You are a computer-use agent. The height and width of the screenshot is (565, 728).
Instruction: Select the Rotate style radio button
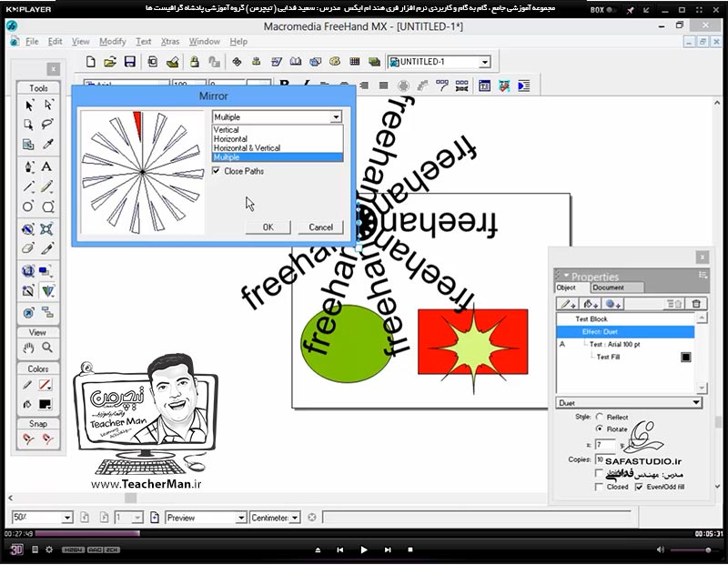coord(600,429)
